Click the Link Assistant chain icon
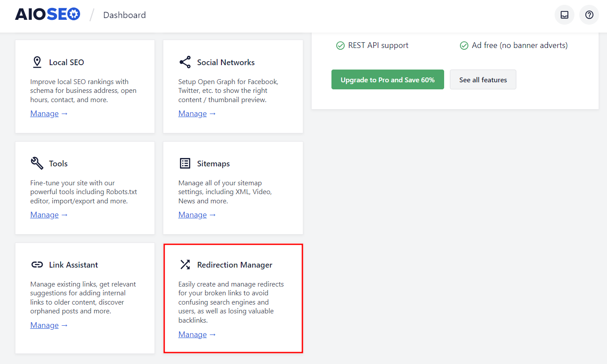This screenshot has width=607, height=364. click(x=37, y=264)
